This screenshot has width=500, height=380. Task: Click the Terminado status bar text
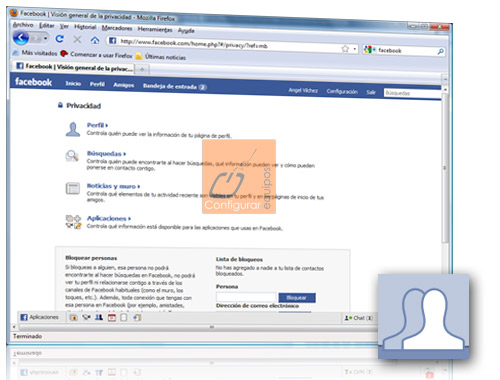27,336
